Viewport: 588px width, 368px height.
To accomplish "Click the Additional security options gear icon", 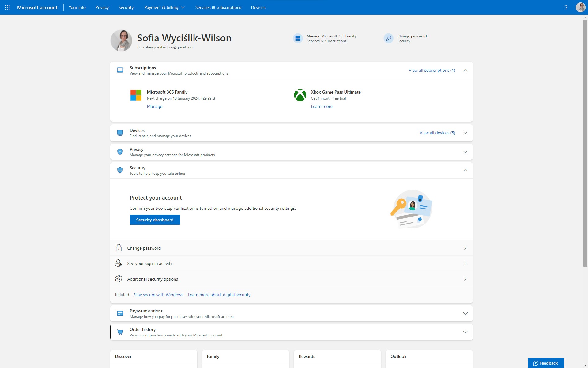I will (119, 279).
